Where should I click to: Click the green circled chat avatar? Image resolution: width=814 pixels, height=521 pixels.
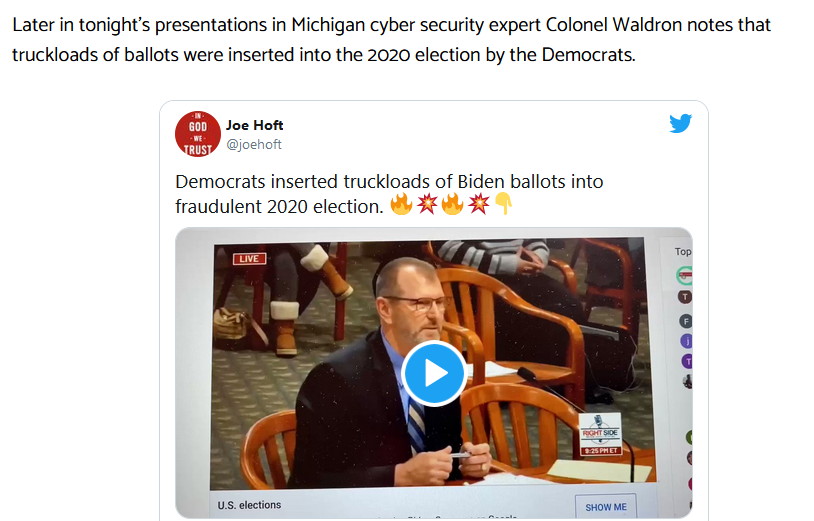click(x=685, y=275)
